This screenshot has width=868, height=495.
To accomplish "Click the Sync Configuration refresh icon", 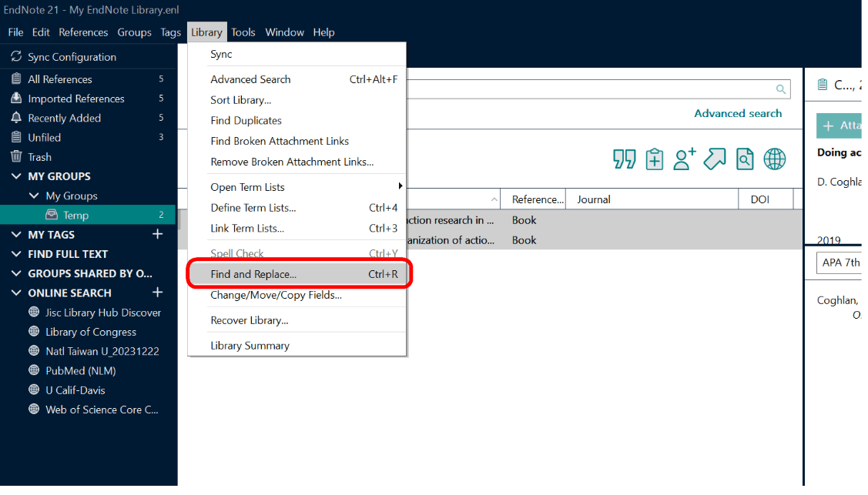I will pos(16,56).
